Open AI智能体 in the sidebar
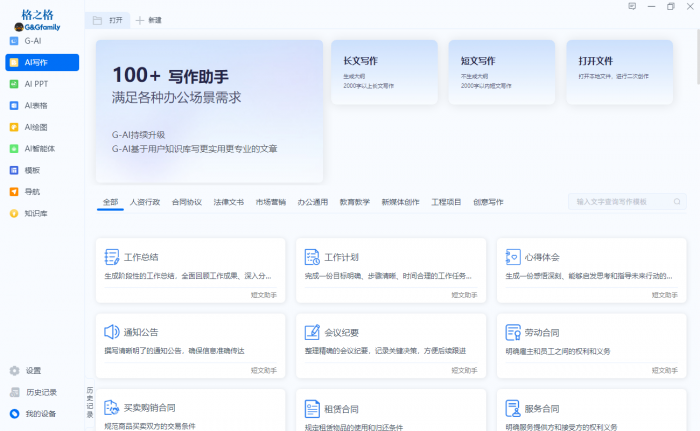 38,148
